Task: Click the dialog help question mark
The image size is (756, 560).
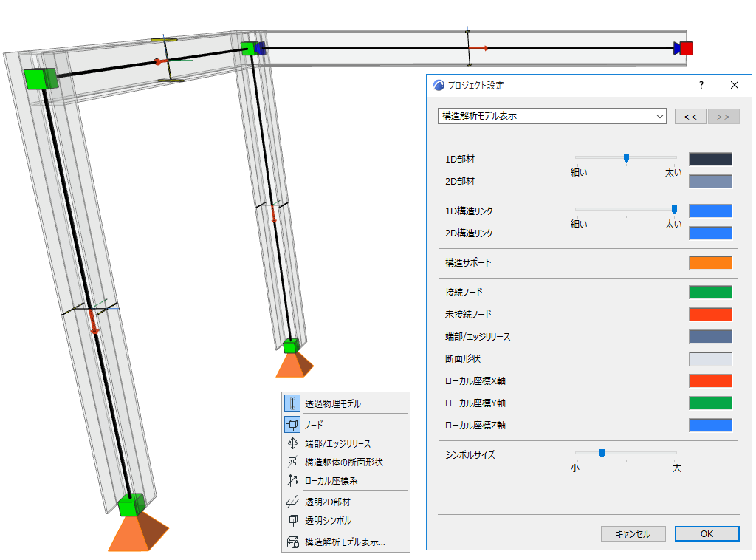Action: point(701,86)
